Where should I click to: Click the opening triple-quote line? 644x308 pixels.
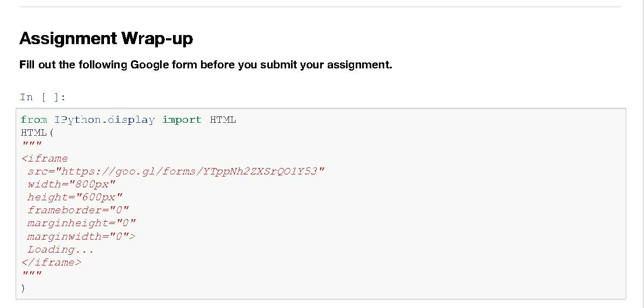[31, 145]
